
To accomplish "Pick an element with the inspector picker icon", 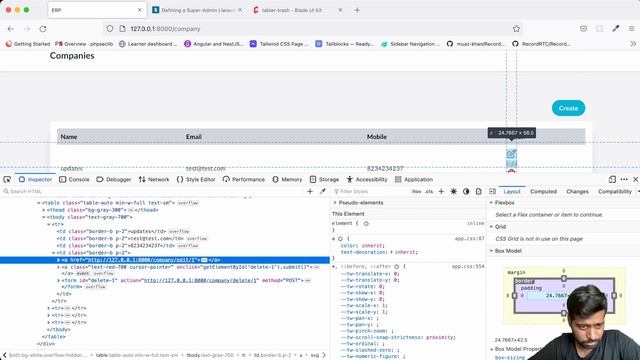I will [x=7, y=179].
